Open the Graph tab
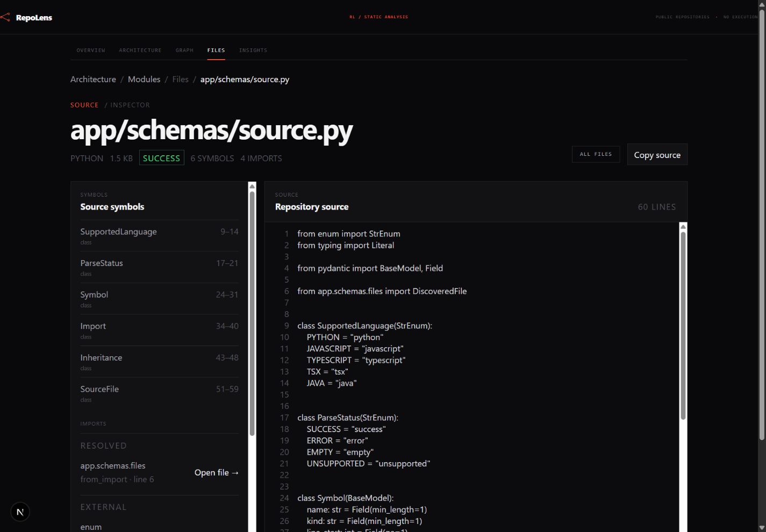This screenshot has width=766, height=532. coord(184,50)
